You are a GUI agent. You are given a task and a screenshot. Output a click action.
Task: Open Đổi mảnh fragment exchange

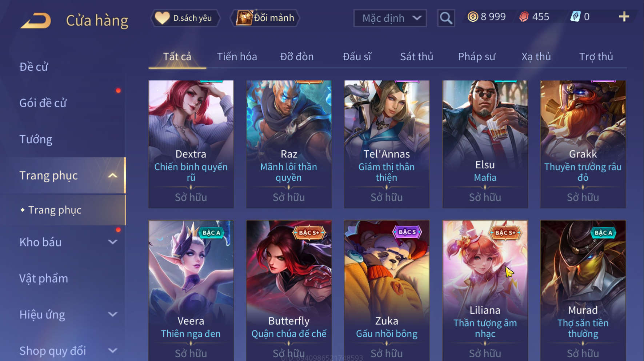pyautogui.click(x=265, y=18)
